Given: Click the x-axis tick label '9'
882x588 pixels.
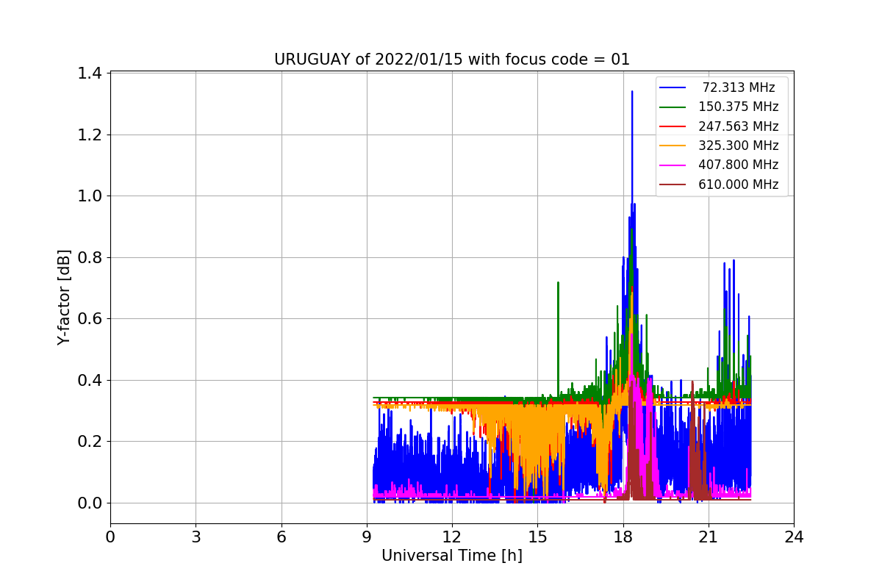Looking at the screenshot, I should 367,537.
